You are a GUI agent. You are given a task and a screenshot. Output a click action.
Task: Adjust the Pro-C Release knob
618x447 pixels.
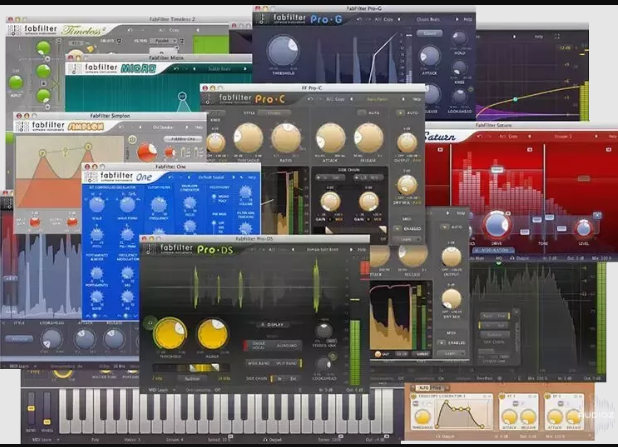click(x=368, y=138)
